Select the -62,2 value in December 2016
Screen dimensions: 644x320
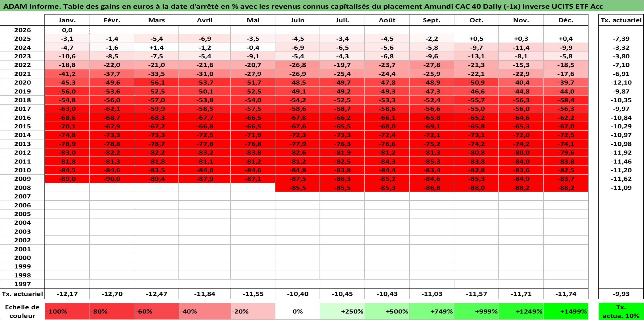pyautogui.click(x=566, y=118)
